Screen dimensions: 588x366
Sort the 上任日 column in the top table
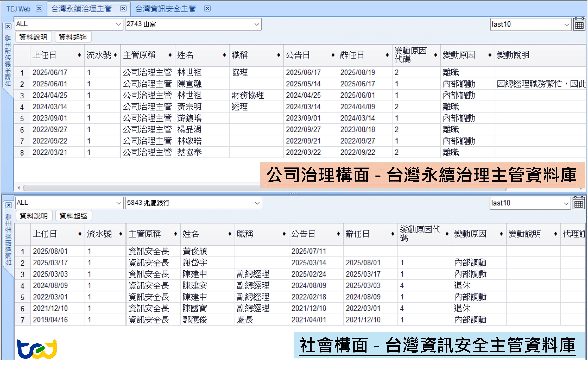tap(80, 55)
